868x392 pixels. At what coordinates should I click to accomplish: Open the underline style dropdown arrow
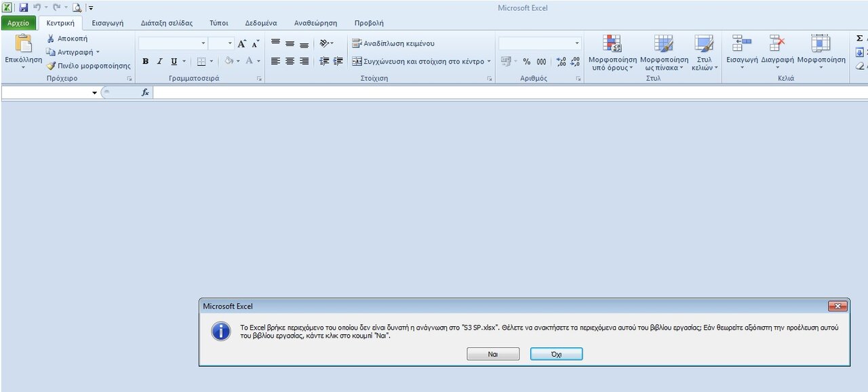coord(184,61)
